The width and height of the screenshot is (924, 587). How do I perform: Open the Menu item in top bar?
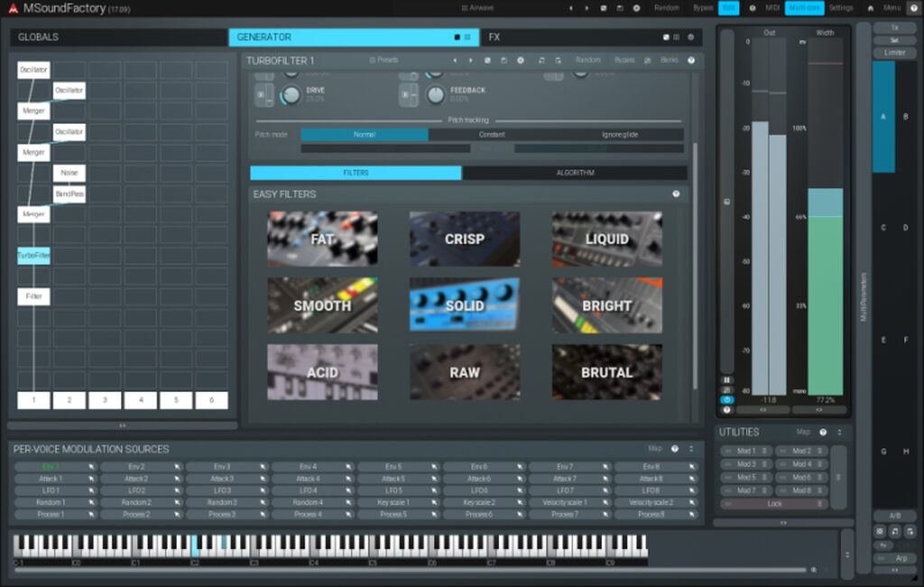coord(892,8)
